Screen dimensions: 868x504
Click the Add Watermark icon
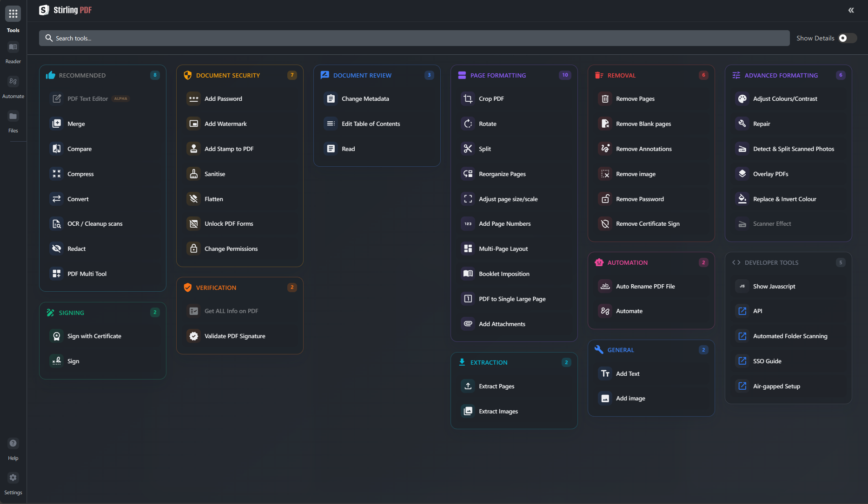click(x=194, y=124)
